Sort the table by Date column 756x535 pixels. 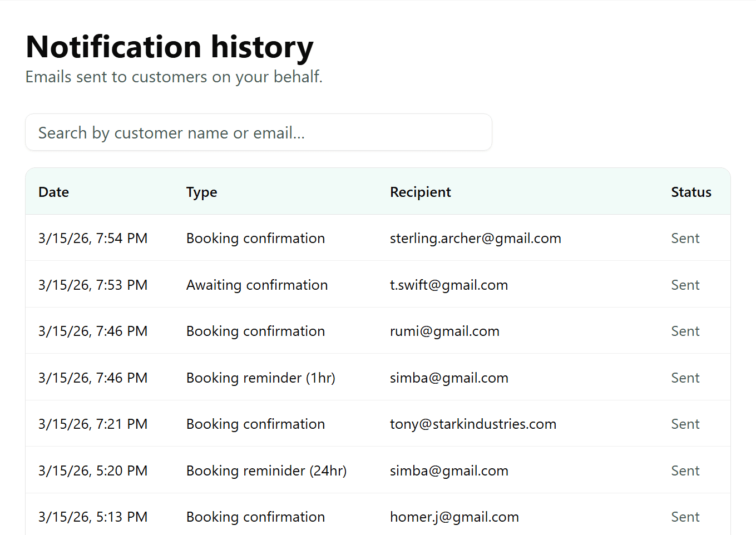(53, 192)
